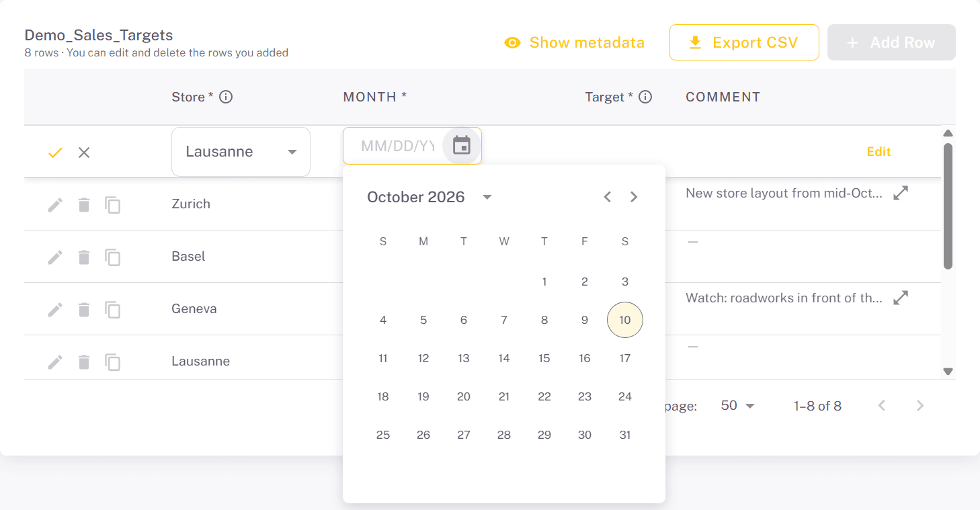Edit the Geneva row with pencil icon
The width and height of the screenshot is (980, 510).
tap(55, 309)
